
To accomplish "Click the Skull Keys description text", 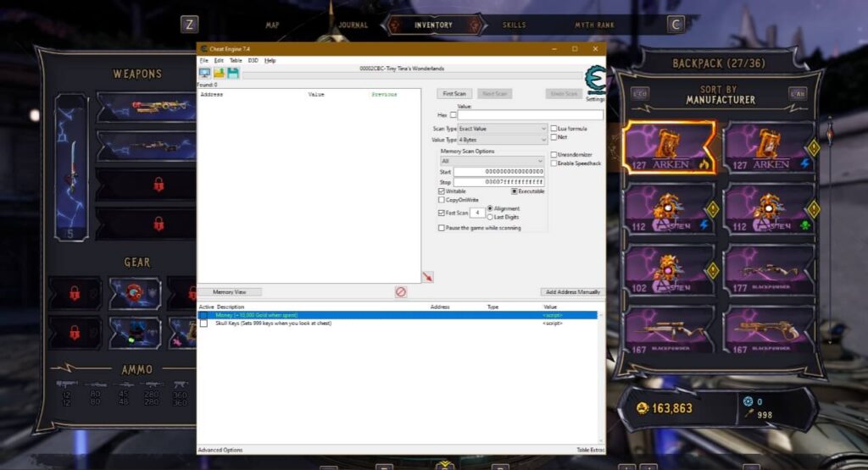I will pos(274,323).
